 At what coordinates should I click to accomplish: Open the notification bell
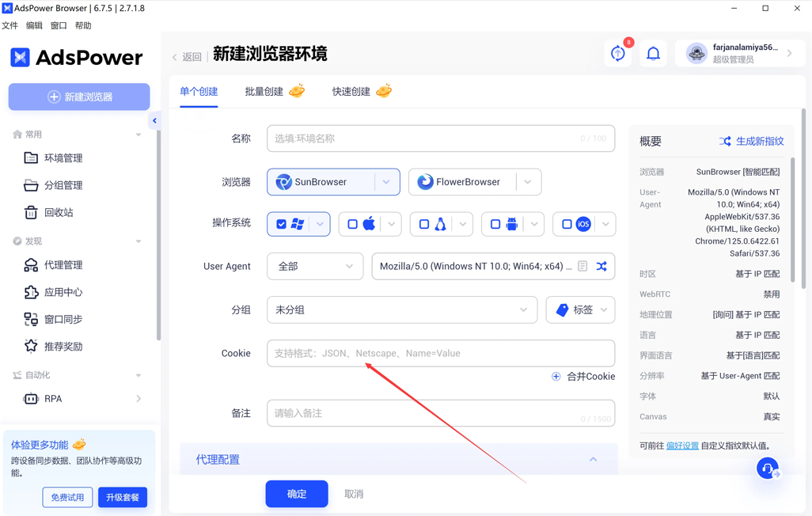(x=654, y=53)
